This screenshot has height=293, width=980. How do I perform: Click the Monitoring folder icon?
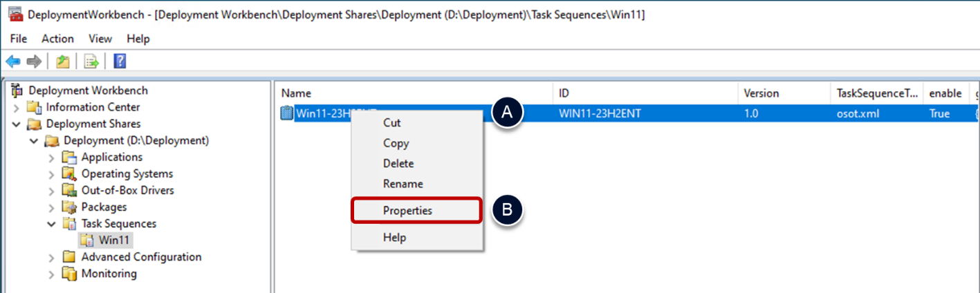(x=69, y=274)
